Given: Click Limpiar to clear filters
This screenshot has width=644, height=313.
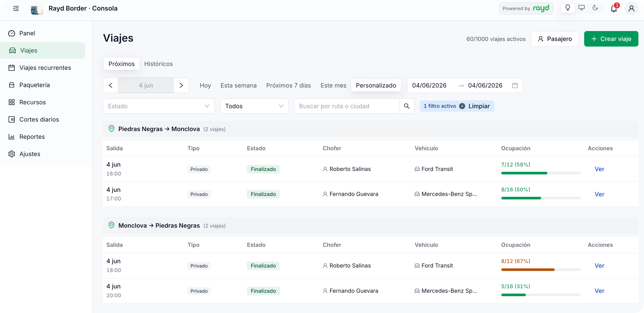Looking at the screenshot, I should click(x=479, y=106).
